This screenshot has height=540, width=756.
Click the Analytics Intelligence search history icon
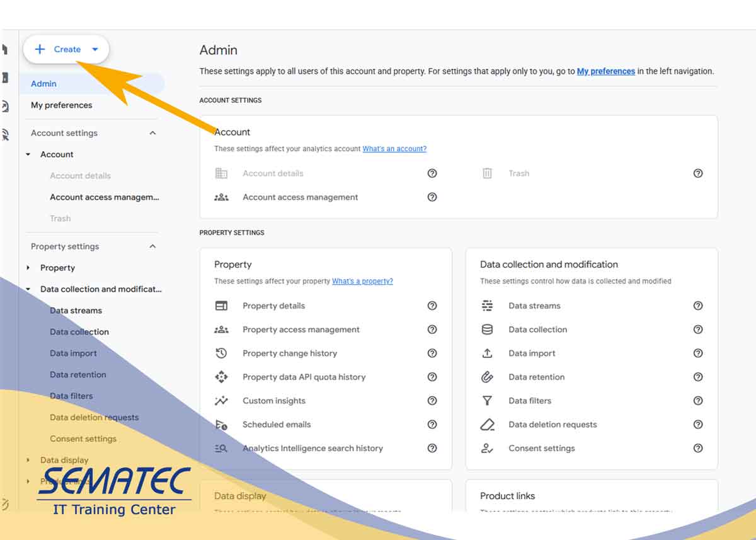221,449
